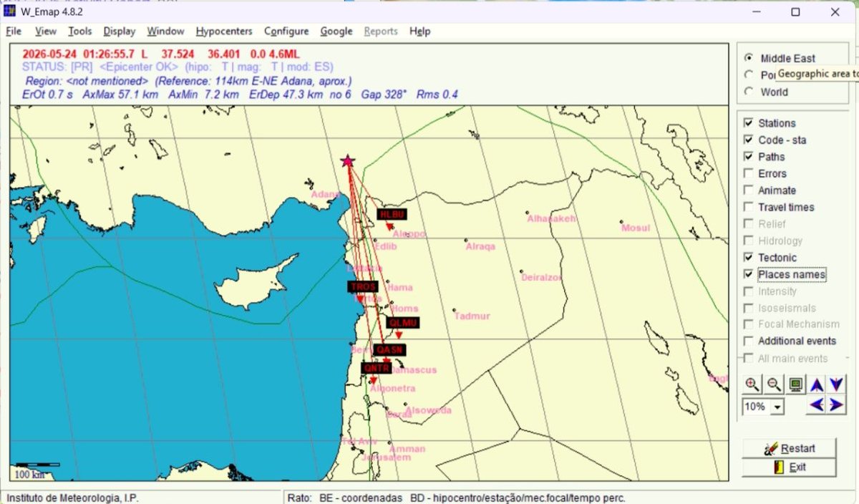Viewport: 859px width, 504px height.
Task: Click the magenta epicenter star on map
Action: click(x=348, y=161)
